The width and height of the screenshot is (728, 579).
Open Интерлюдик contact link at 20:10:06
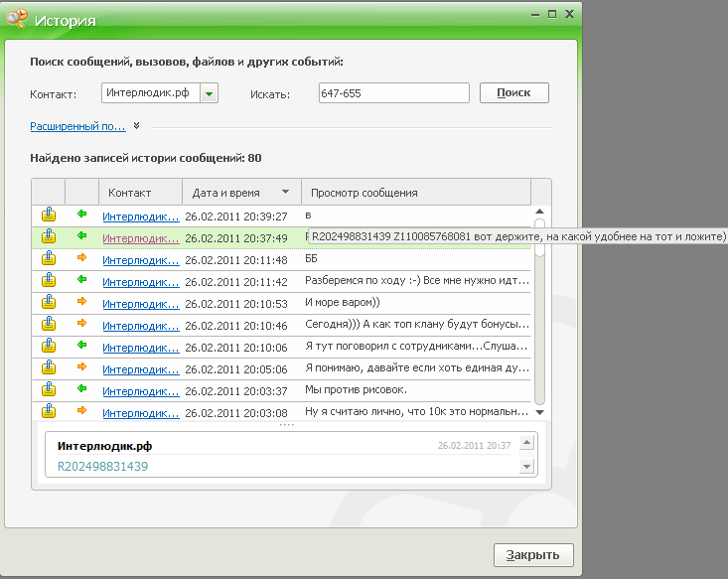[x=141, y=348]
